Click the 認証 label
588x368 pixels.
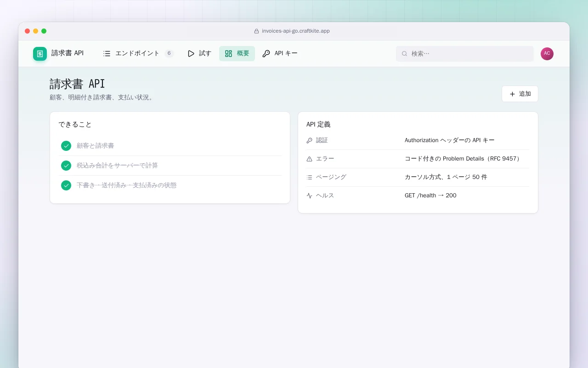pyautogui.click(x=322, y=140)
